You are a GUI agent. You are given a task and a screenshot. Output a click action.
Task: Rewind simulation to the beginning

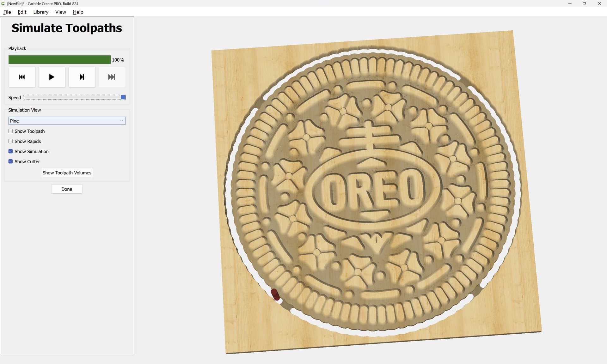pyautogui.click(x=22, y=77)
